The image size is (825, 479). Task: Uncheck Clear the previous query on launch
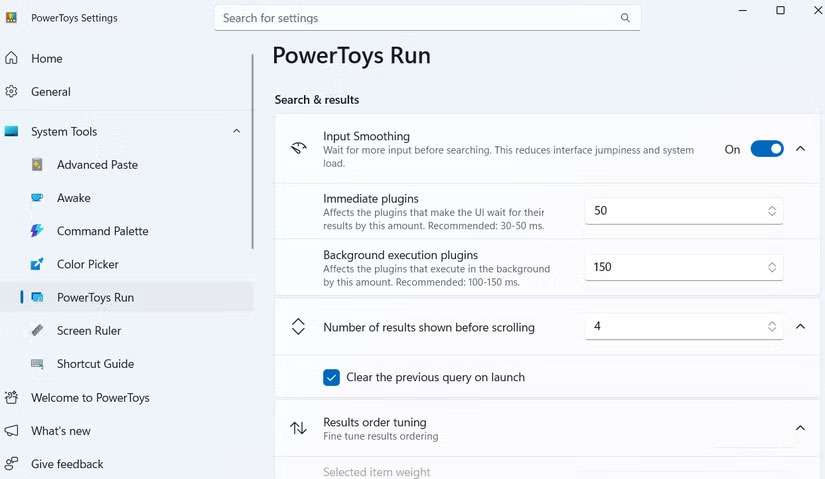[x=331, y=377]
